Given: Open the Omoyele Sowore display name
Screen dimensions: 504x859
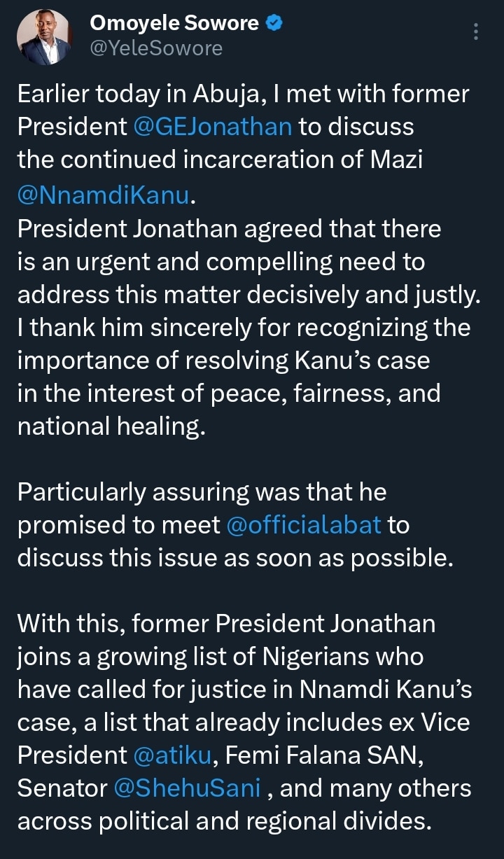Looking at the screenshot, I should (x=175, y=24).
